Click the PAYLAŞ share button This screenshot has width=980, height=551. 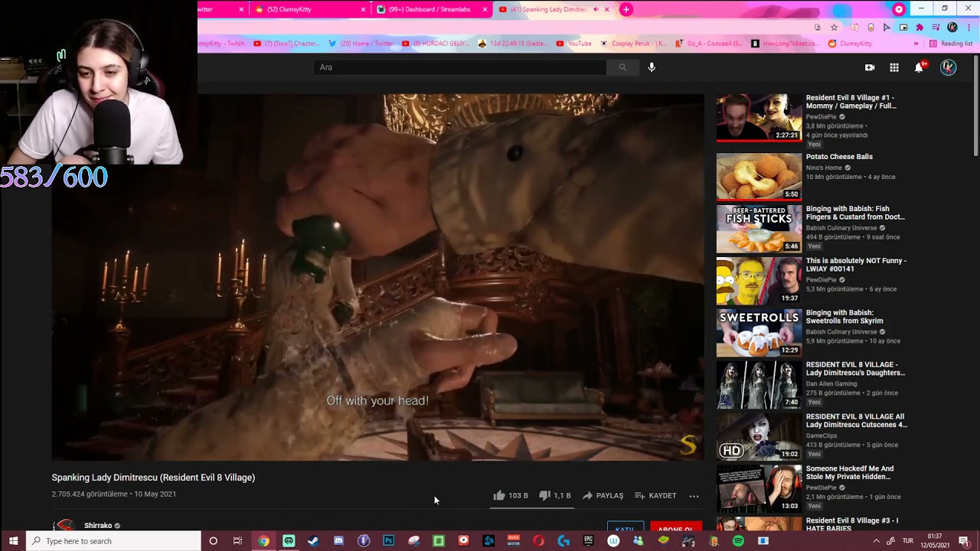click(x=603, y=496)
